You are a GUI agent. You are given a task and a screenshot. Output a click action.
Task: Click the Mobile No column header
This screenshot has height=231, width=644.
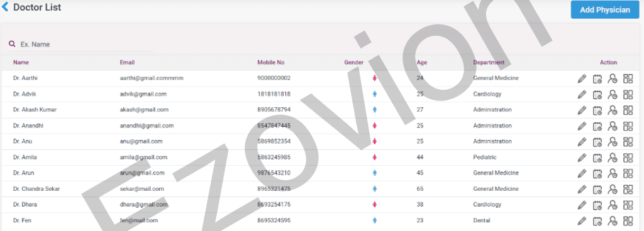click(x=271, y=63)
